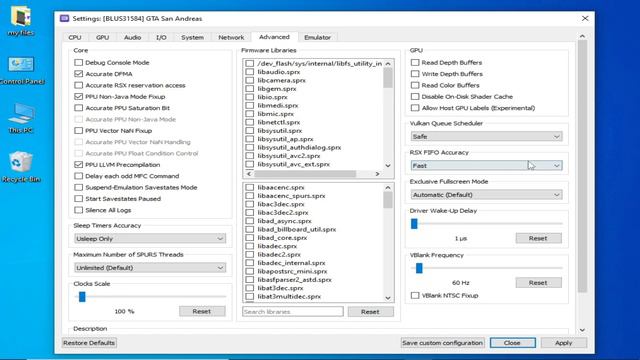Switch to the Emulator tab

[318, 37]
